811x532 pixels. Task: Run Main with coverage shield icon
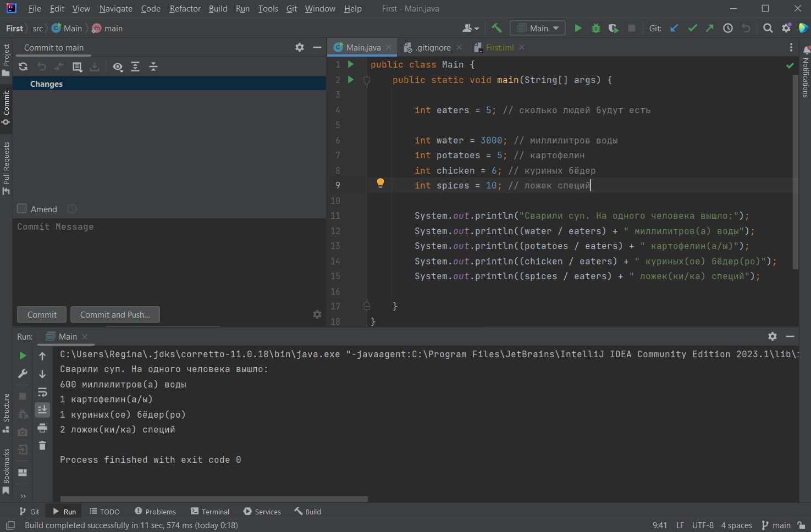pos(613,27)
